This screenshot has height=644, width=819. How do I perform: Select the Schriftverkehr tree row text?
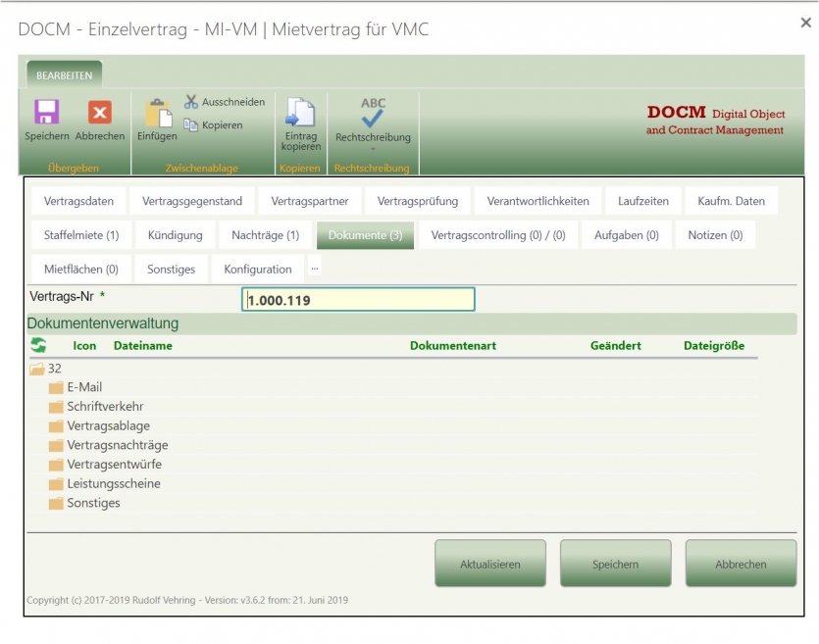point(105,407)
